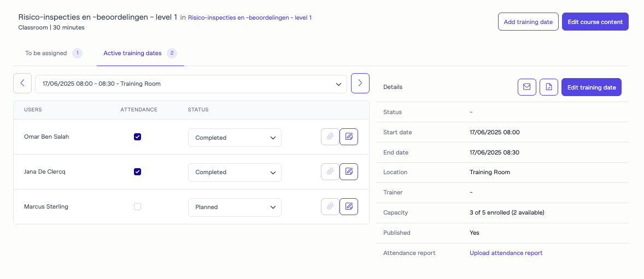Click attachment paperclip icon for Jana De Clercq

330,172
